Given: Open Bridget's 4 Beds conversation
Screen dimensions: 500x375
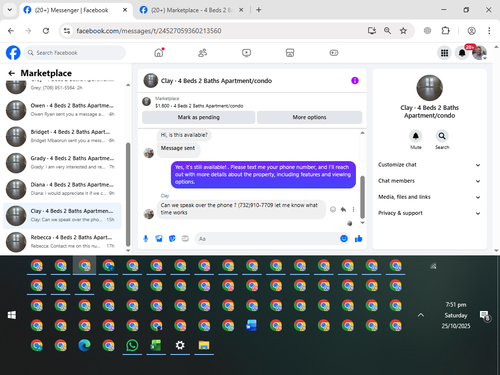Looking at the screenshot, I should (x=63, y=136).
